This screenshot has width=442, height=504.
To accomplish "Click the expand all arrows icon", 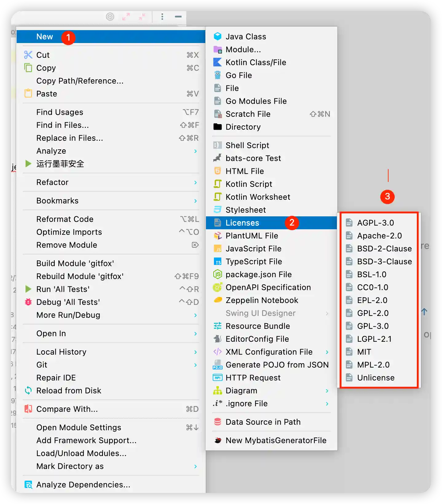I will tap(126, 17).
